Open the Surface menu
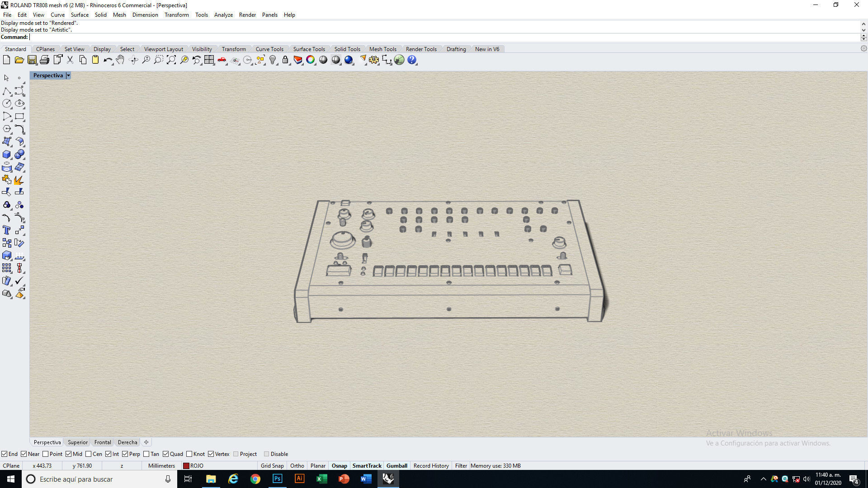Viewport: 868px width, 488px height. pos(80,15)
